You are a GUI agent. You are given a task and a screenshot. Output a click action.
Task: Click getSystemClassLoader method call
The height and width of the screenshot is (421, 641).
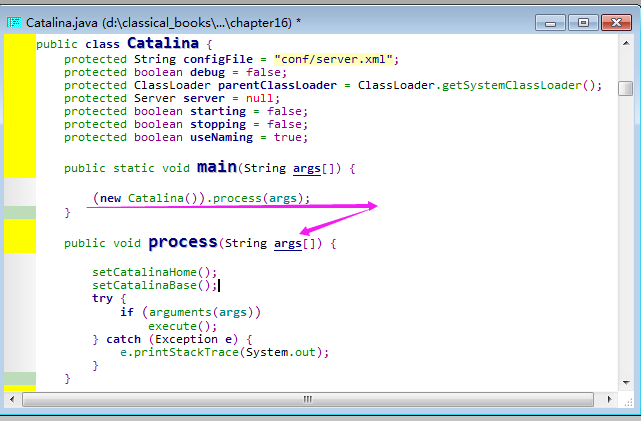[512, 85]
